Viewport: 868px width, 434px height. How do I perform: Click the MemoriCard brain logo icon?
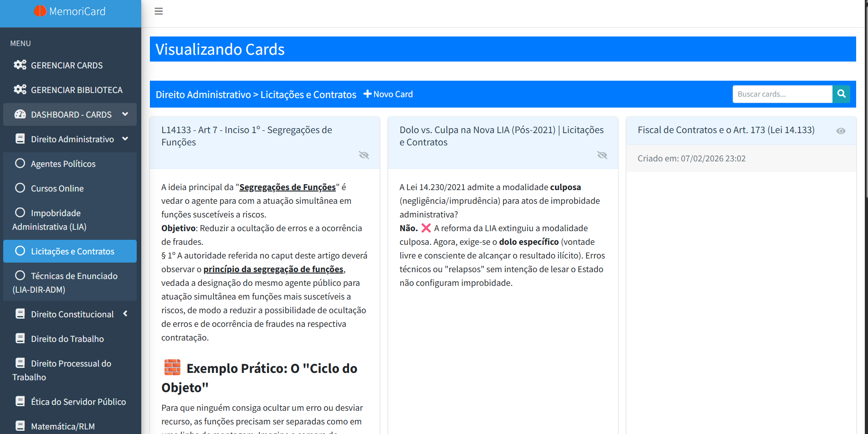(x=40, y=11)
